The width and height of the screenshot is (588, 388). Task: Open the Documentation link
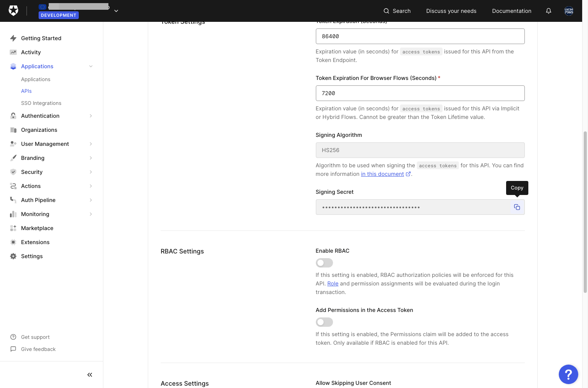512,11
